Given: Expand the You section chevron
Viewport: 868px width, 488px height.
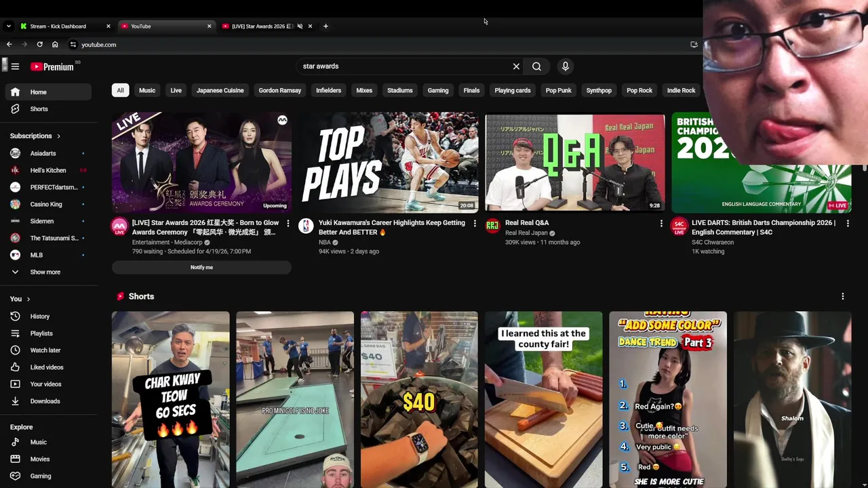Looking at the screenshot, I should [28, 299].
